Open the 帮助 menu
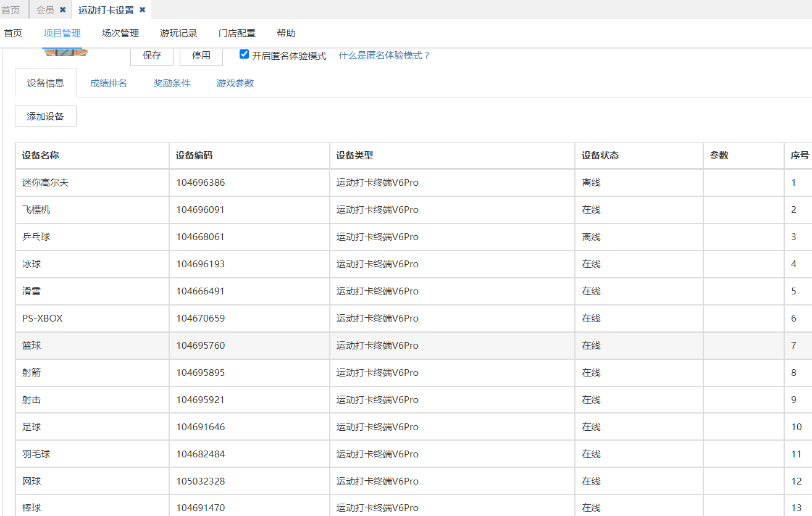812x516 pixels. pos(286,33)
